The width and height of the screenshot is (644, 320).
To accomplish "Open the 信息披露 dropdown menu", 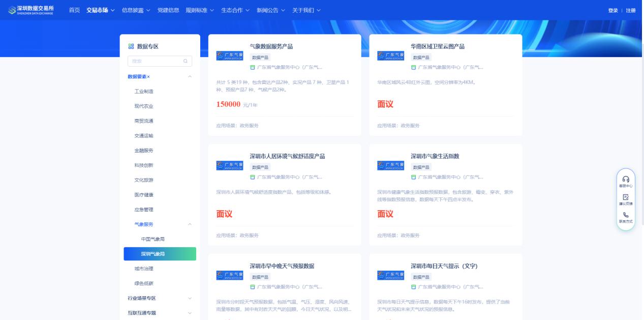I will (x=136, y=10).
